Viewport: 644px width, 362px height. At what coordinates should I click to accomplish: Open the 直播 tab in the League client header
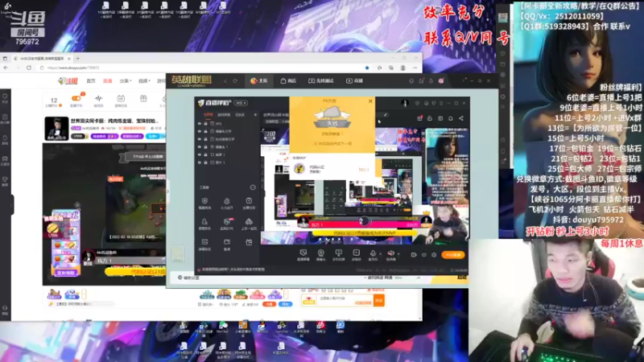(355, 81)
